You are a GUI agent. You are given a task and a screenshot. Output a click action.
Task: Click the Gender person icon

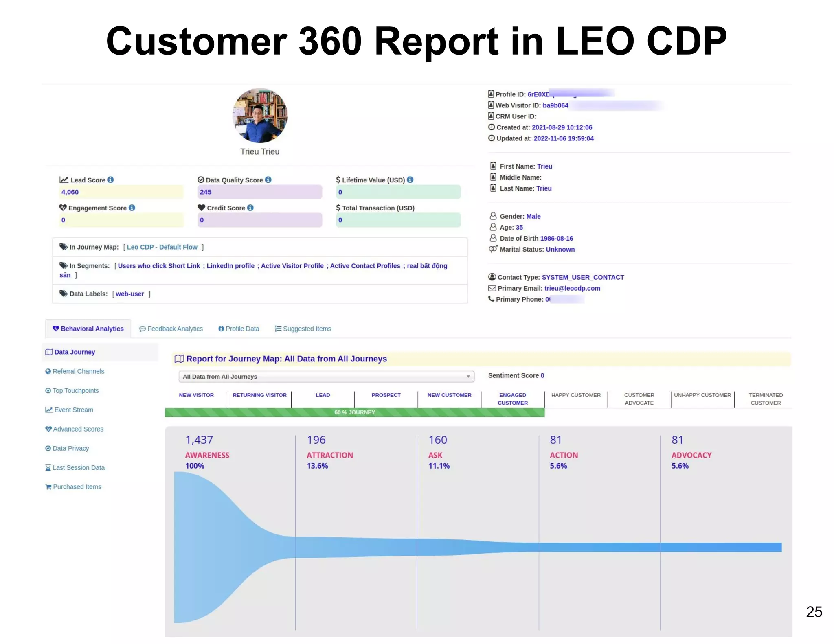(x=493, y=216)
